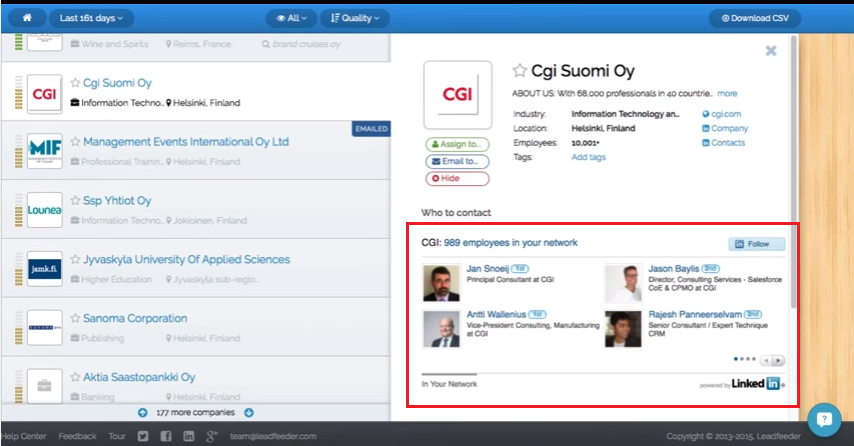The height and width of the screenshot is (446, 854).
Task: Click the LinkedIn logo in widget
Action: (x=756, y=383)
